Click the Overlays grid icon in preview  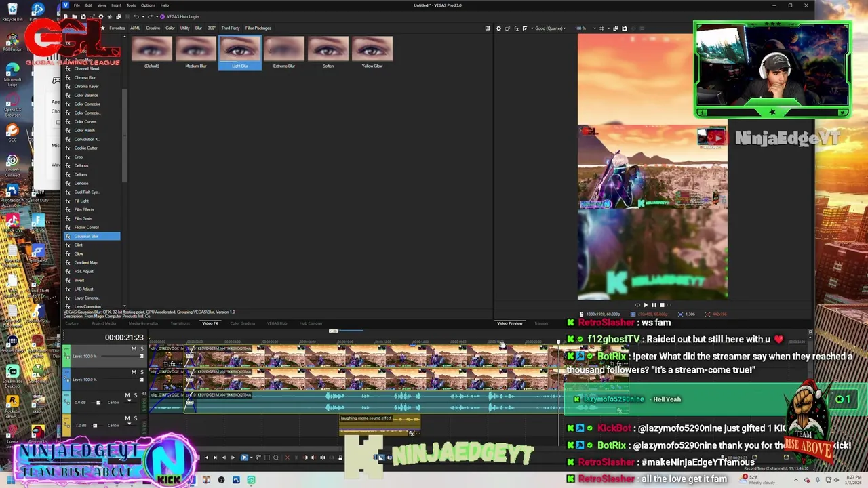click(x=601, y=28)
